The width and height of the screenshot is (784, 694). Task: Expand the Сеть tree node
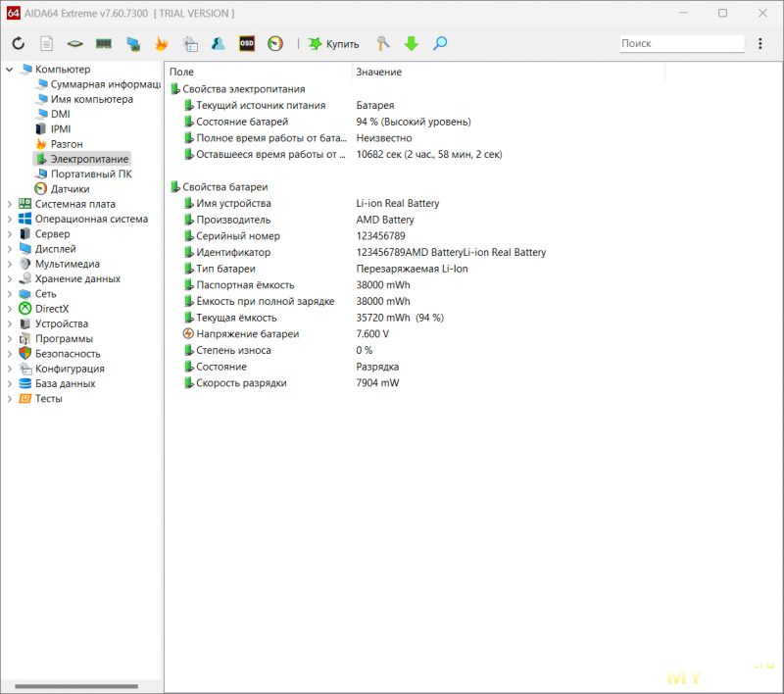tap(10, 294)
